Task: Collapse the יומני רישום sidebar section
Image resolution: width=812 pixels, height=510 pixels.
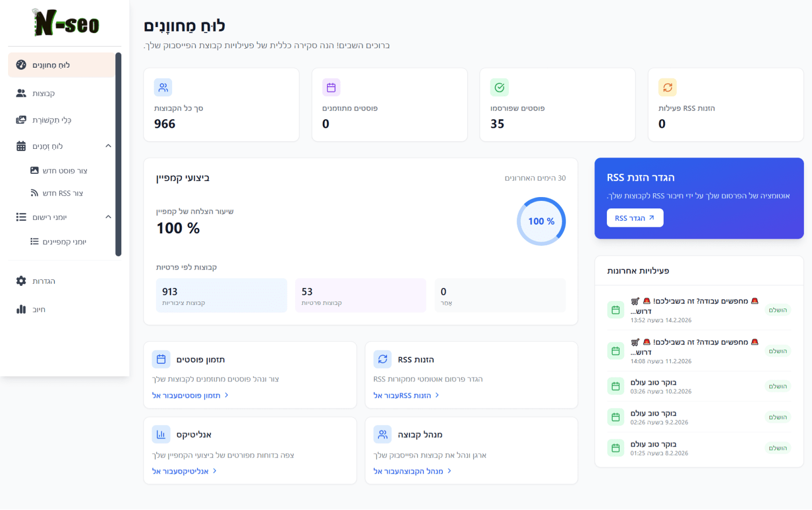Action: coord(108,217)
